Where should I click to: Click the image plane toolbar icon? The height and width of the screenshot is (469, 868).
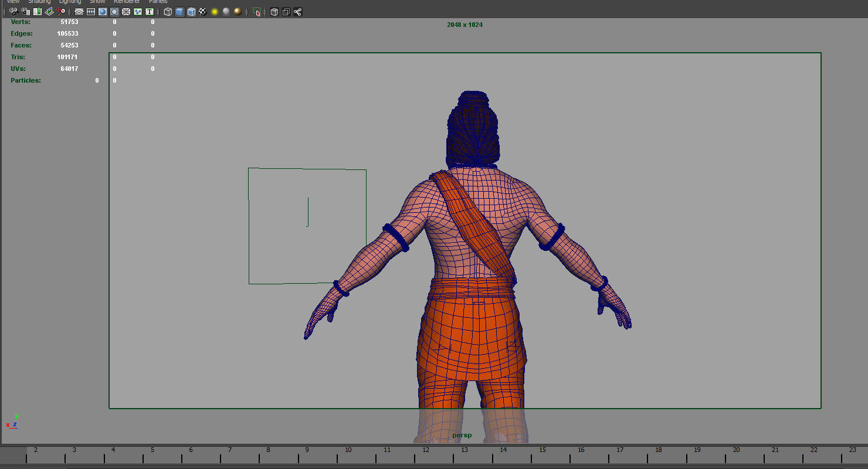pyautogui.click(x=49, y=12)
